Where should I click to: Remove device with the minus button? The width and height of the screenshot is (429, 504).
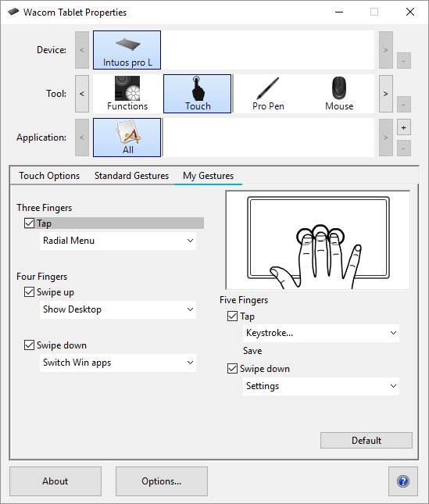(404, 61)
